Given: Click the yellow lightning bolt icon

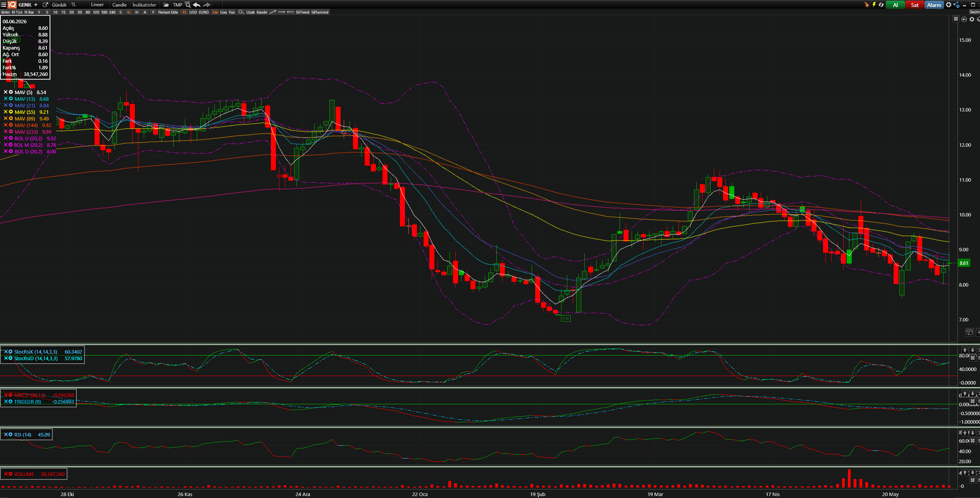Looking at the screenshot, I should 874,5.
